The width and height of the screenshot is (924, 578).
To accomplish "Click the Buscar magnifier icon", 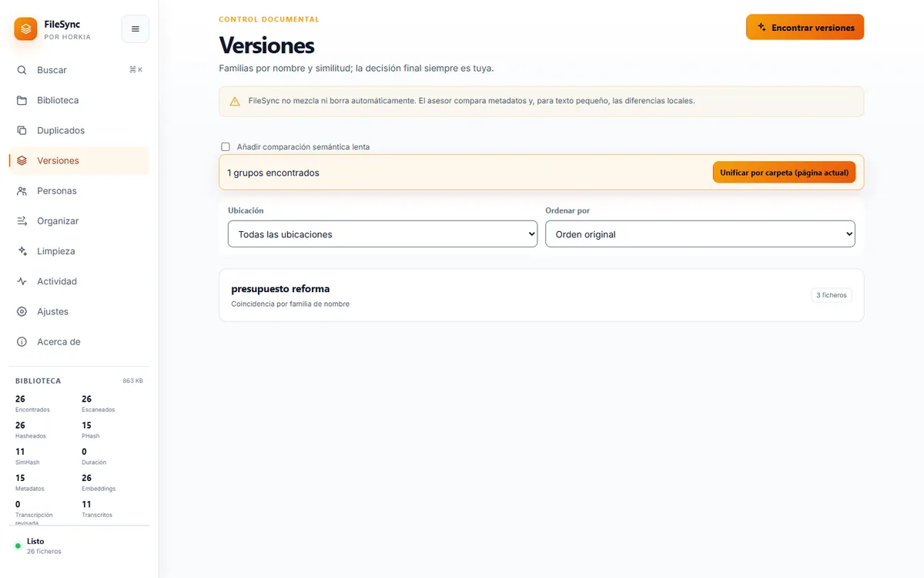I will click(x=22, y=70).
